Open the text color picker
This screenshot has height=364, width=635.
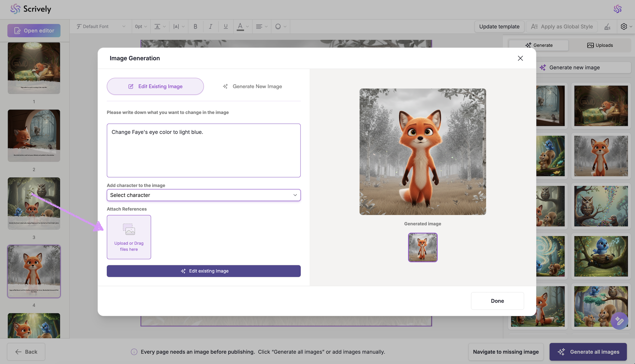pos(242,26)
